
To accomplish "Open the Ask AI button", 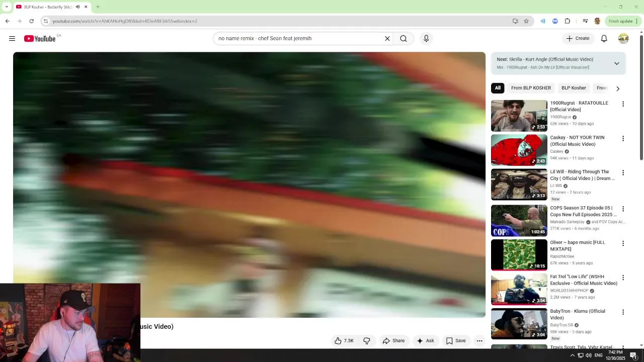I will (425, 340).
